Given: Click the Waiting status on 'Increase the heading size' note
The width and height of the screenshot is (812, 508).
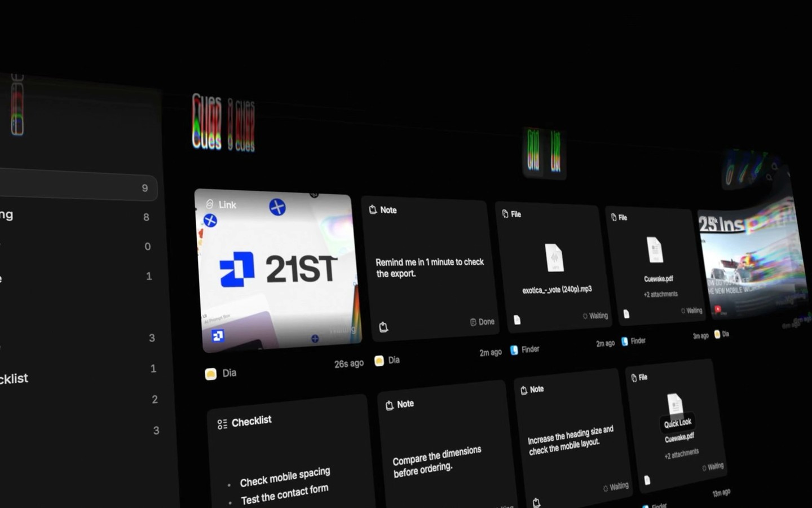Looking at the screenshot, I should coord(616,486).
